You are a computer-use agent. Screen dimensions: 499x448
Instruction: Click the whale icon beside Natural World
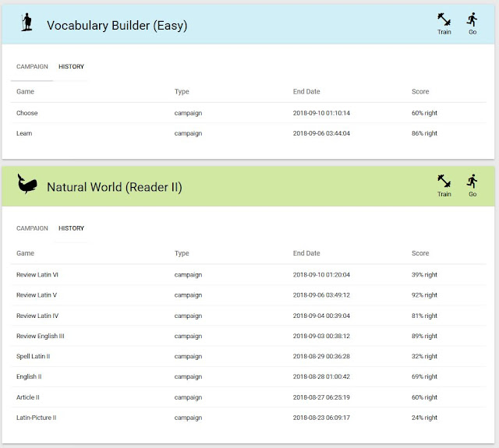coord(27,184)
